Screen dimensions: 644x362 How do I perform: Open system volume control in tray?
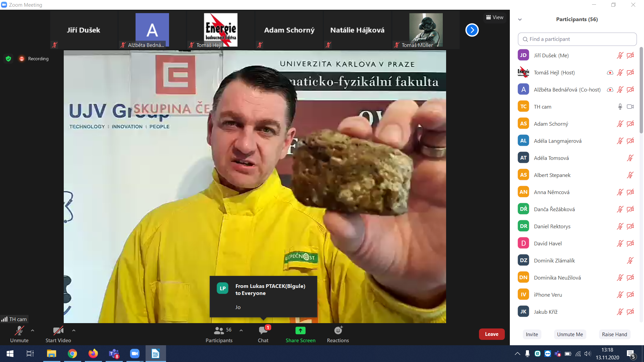point(587,354)
